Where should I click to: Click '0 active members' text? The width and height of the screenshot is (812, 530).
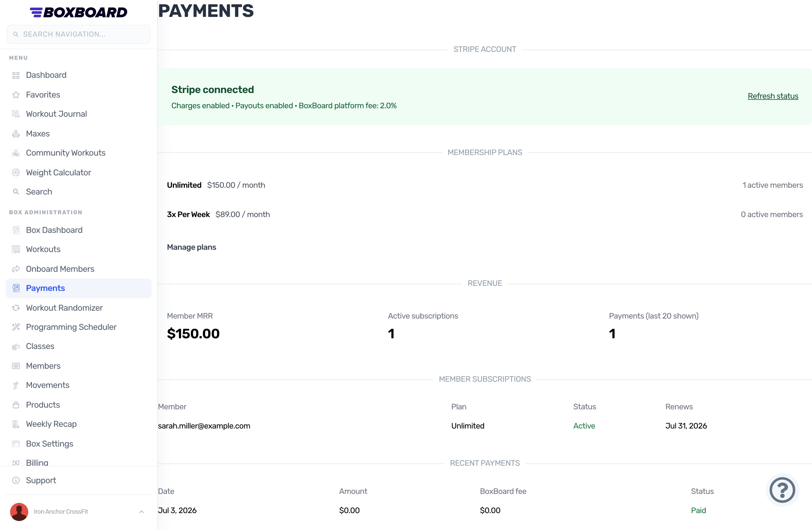[x=772, y=215]
